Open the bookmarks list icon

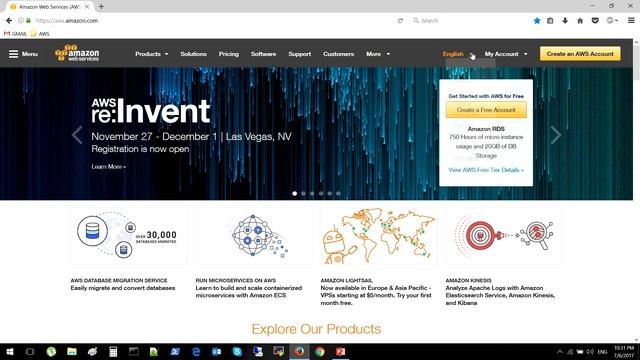point(550,20)
